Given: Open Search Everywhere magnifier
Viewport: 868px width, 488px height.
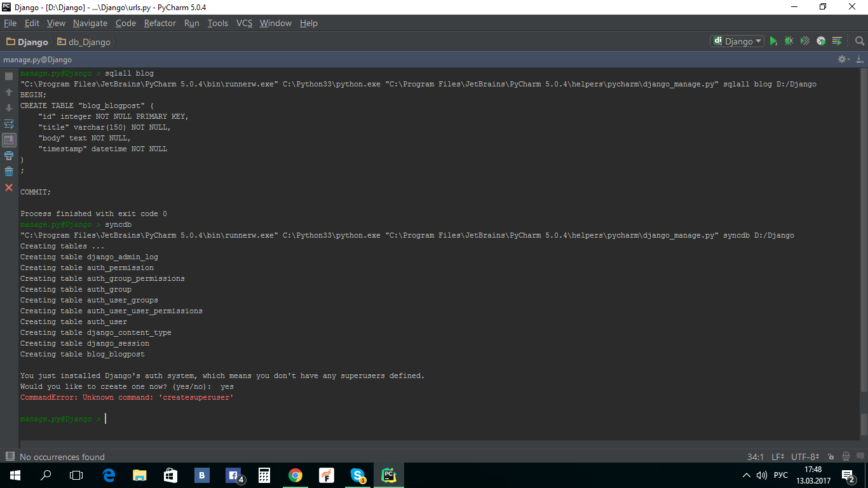Looking at the screenshot, I should pos(860,41).
